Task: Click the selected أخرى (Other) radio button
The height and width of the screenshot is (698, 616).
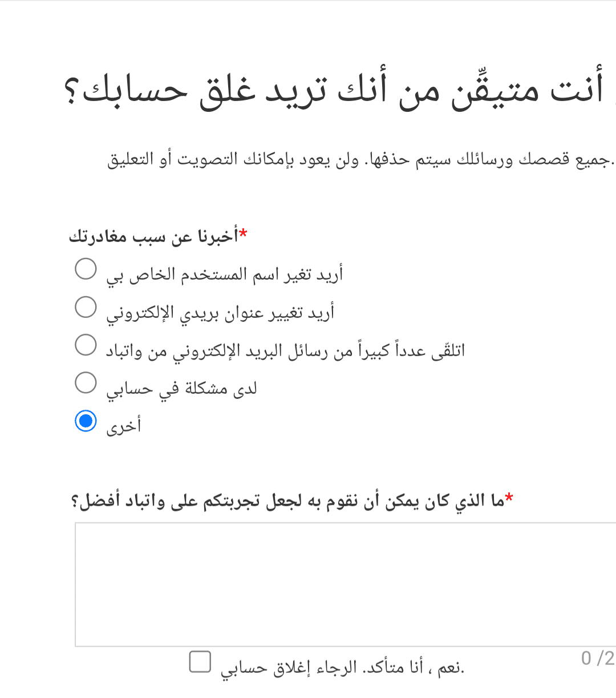Action: 86,421
